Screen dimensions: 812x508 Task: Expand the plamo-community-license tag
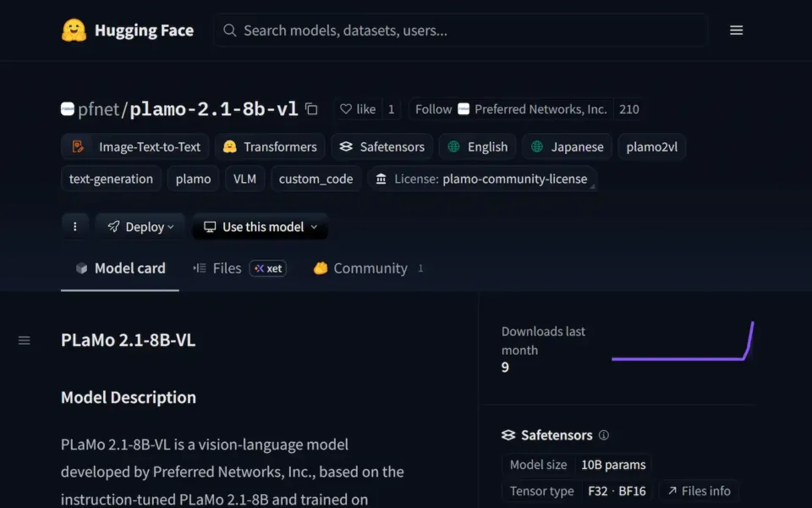tap(482, 179)
